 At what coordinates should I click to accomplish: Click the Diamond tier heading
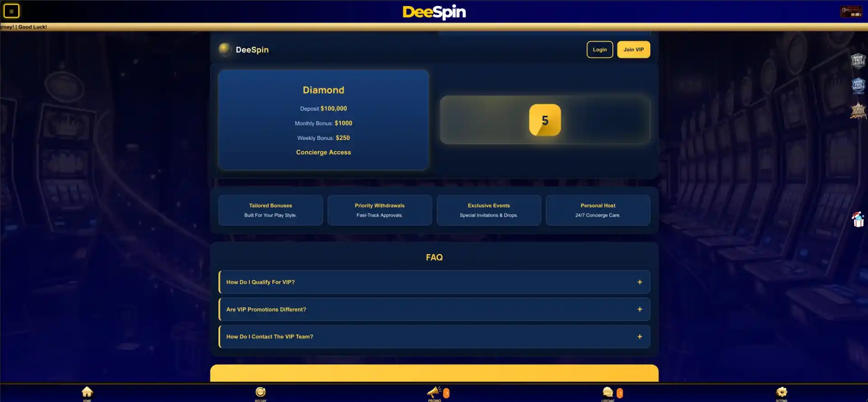pos(324,90)
